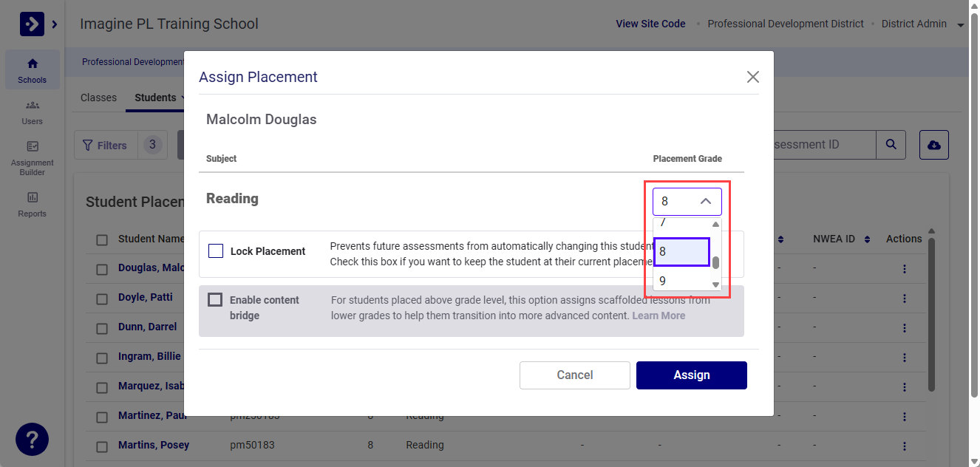Select the Dunn, Darrel row checkbox
Screen dimensions: 980x467
click(102, 328)
